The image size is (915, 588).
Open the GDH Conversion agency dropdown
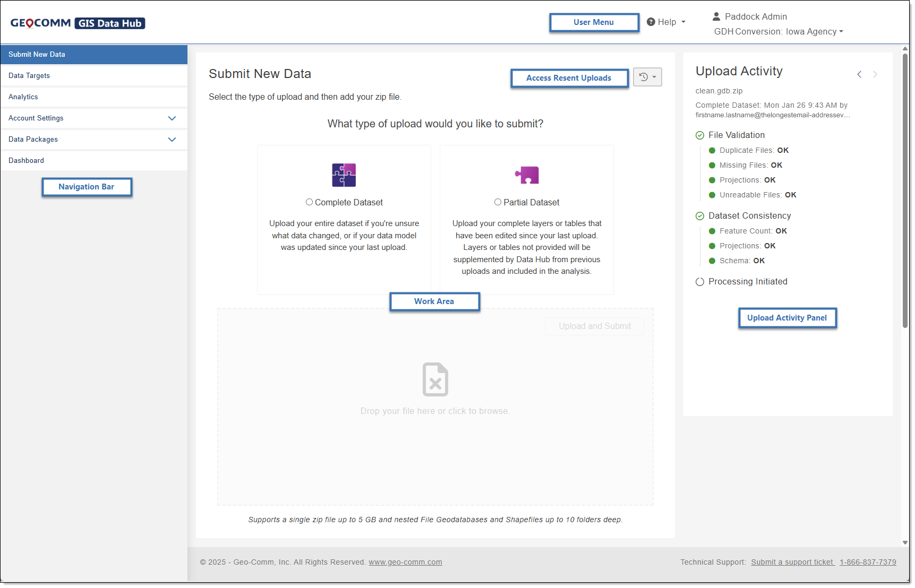click(779, 32)
